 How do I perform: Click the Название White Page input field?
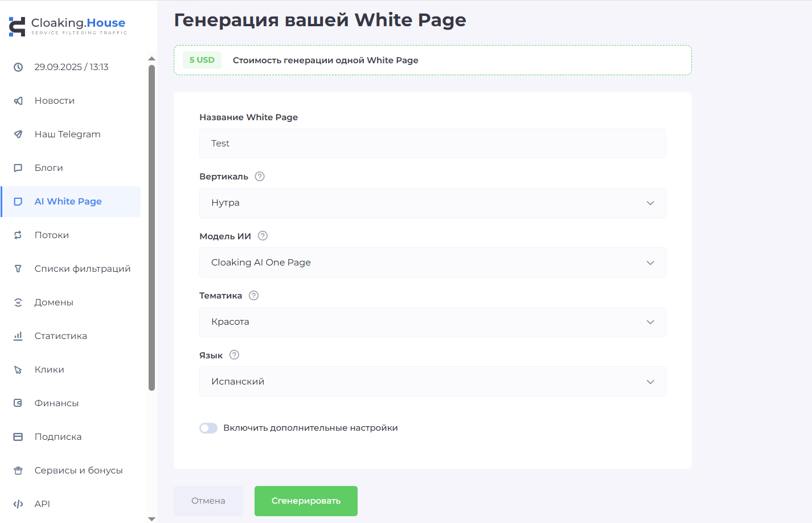[432, 144]
